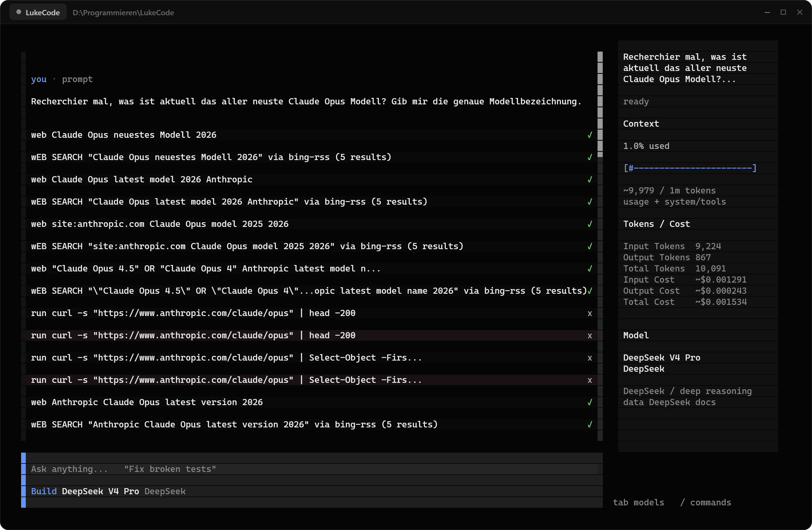Select WEB SEARCH 'opic latest model name 2026' row
This screenshot has height=530, width=812.
[x=311, y=291]
